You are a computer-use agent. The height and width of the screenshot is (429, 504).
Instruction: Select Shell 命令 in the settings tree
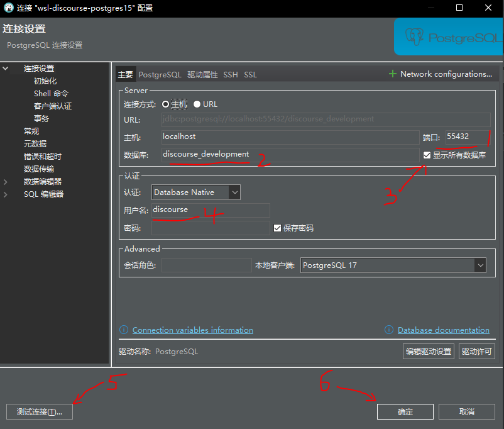tap(51, 93)
